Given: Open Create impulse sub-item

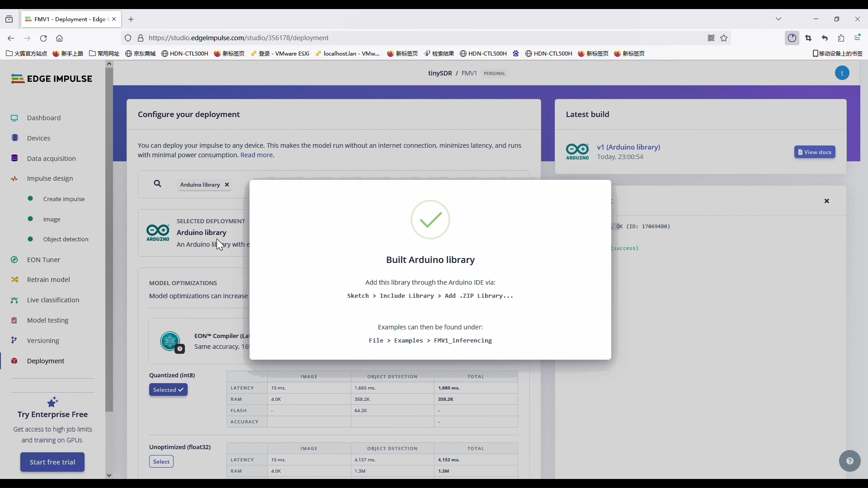Looking at the screenshot, I should coord(64,199).
